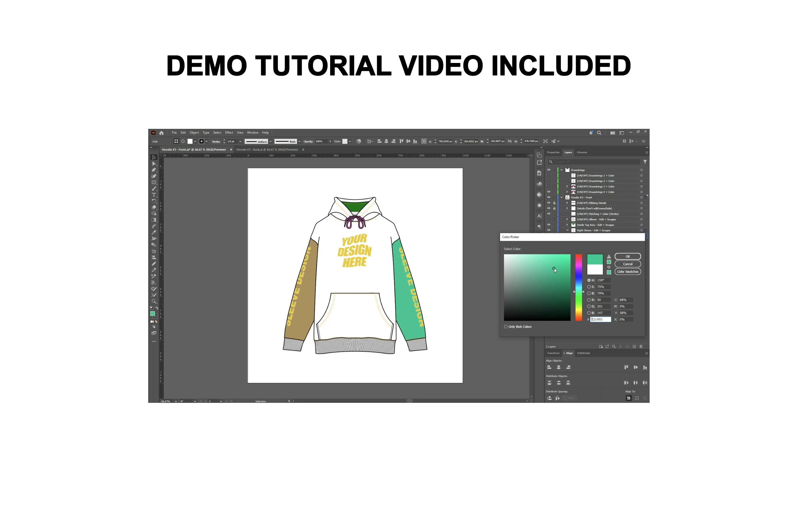Hide Drawstrings 4 + Color sublayer
798x532 pixels.
click(549, 192)
